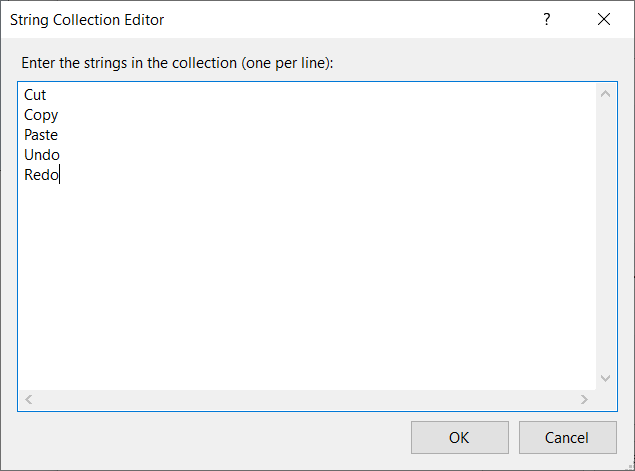Click the 'Enter the strings in the collection' label
Viewport: 635px width, 471px height.
pos(177,63)
